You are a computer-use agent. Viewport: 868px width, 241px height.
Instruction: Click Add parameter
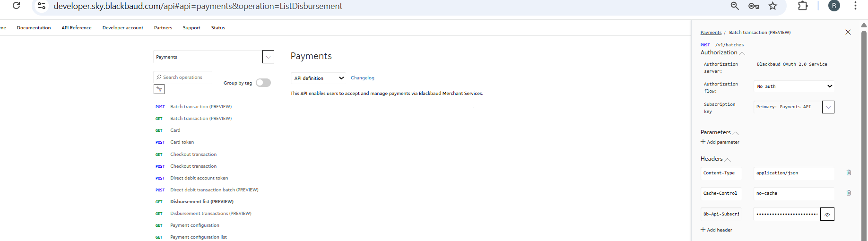click(x=720, y=142)
